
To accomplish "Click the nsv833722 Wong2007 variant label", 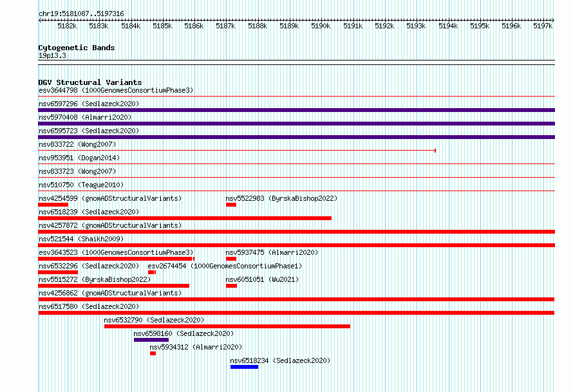I will tap(77, 144).
